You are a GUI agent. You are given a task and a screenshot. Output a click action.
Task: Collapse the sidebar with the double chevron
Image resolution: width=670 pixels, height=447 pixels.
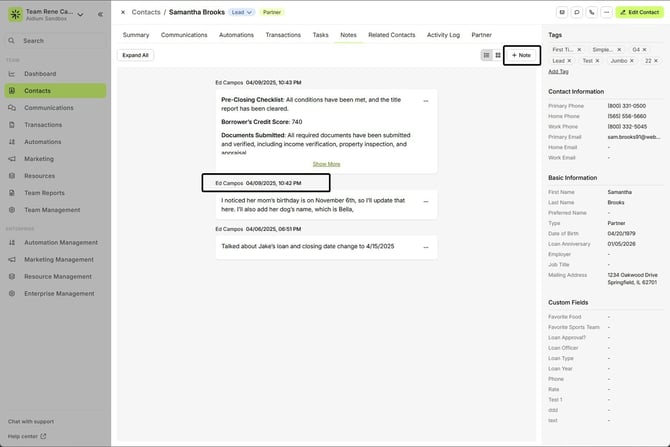pyautogui.click(x=100, y=15)
